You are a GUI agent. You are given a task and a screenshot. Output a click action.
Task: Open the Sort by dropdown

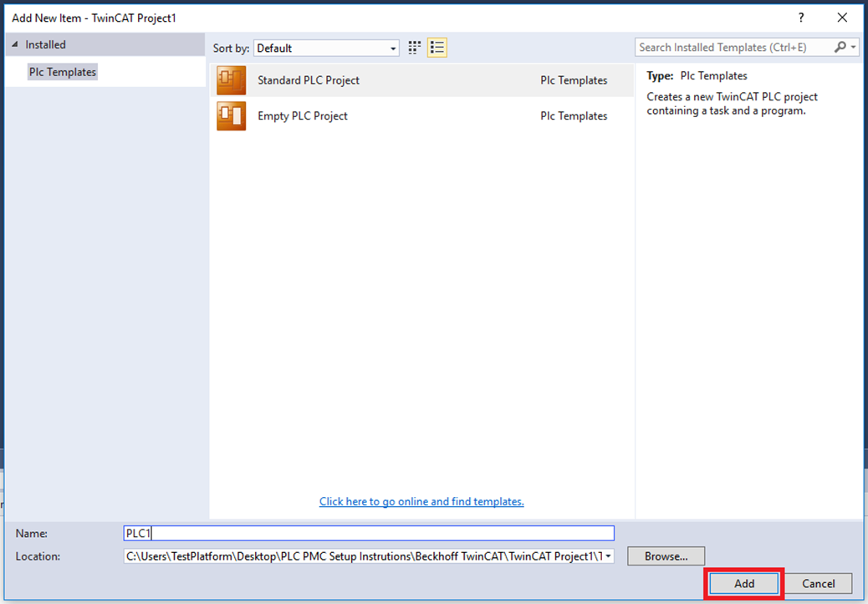(x=393, y=49)
